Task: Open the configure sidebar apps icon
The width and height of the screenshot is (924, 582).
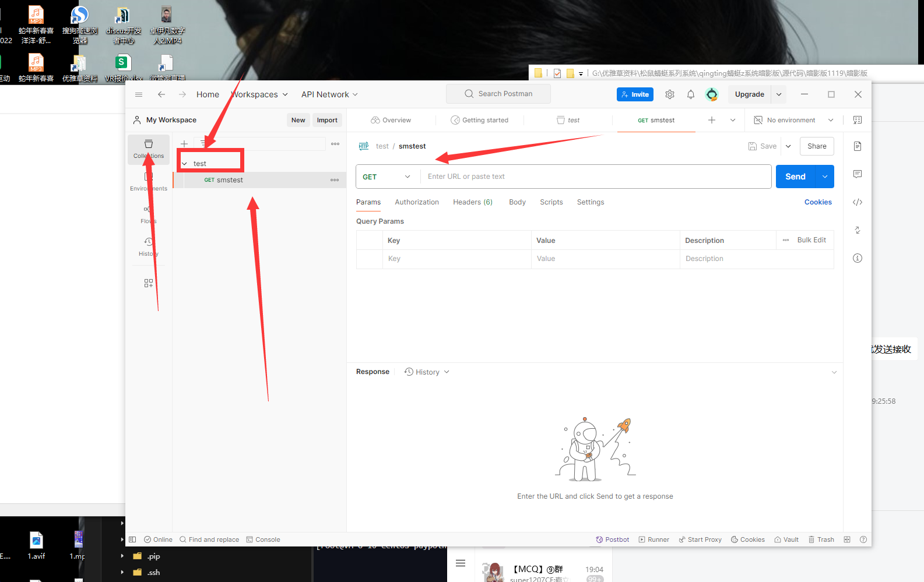Action: [x=149, y=283]
